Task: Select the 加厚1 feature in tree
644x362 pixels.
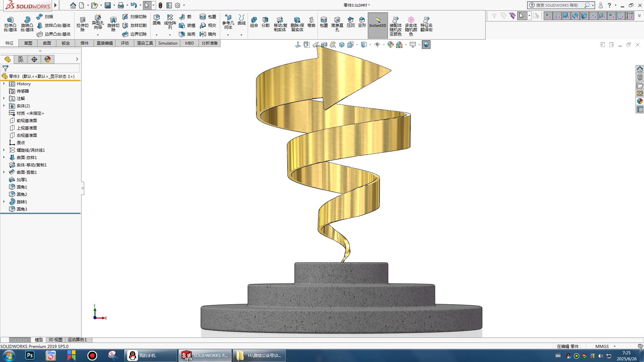Action: 18,179
